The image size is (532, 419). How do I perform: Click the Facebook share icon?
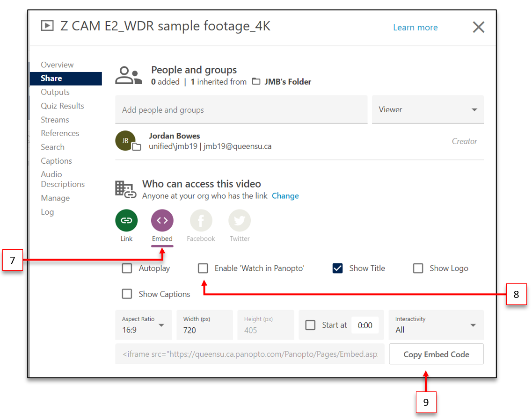click(201, 220)
